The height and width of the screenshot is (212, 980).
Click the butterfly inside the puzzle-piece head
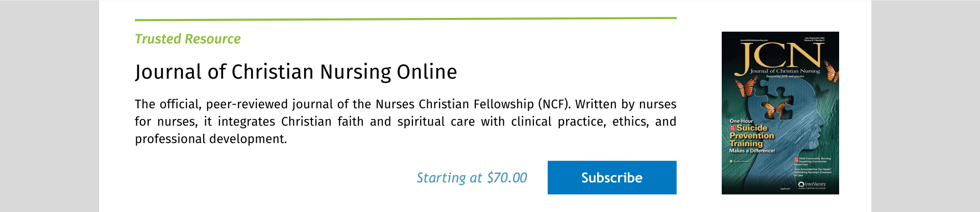click(x=774, y=109)
